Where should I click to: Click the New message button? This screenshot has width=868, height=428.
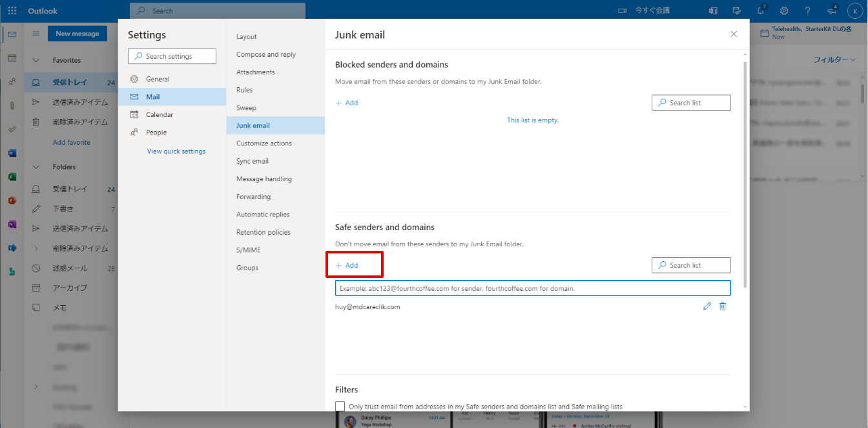click(77, 34)
